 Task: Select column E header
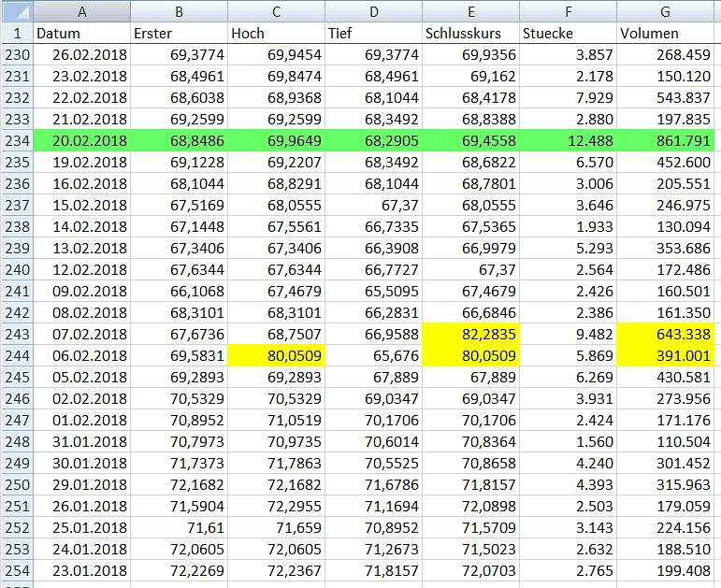(x=471, y=11)
